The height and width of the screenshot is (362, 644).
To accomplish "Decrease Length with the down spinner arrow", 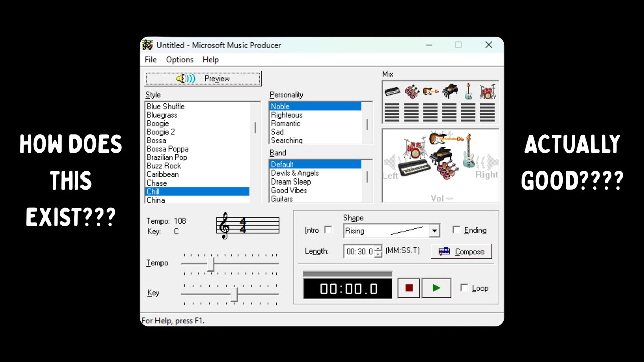I will (378, 254).
